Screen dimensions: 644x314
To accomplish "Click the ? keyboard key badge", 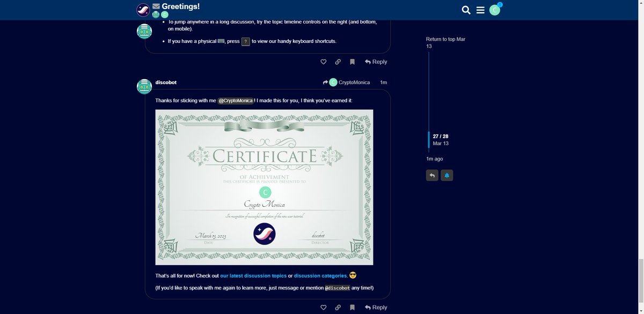I will [246, 41].
